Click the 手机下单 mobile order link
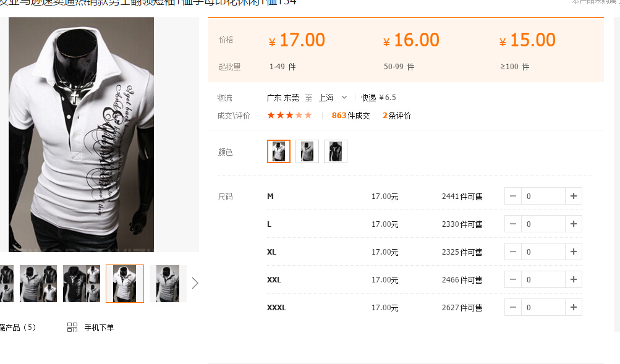Screen dimensions: 620x364 100,328
